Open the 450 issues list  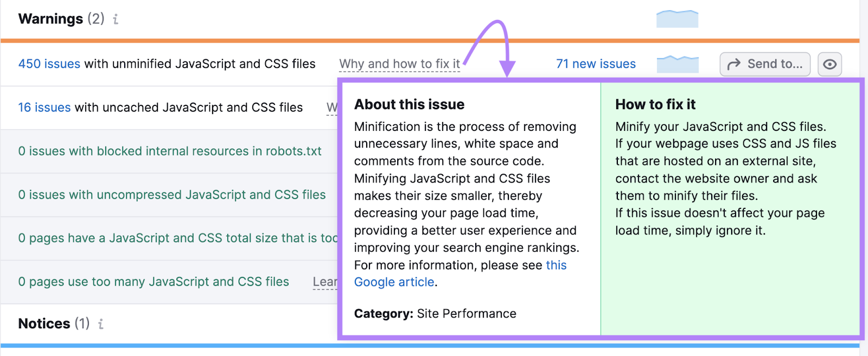click(x=49, y=63)
